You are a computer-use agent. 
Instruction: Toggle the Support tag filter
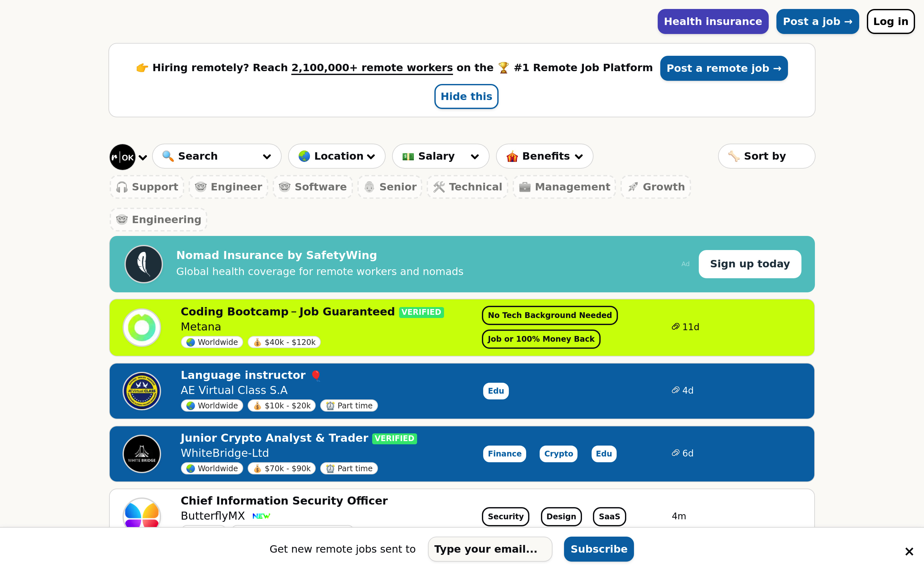point(147,187)
